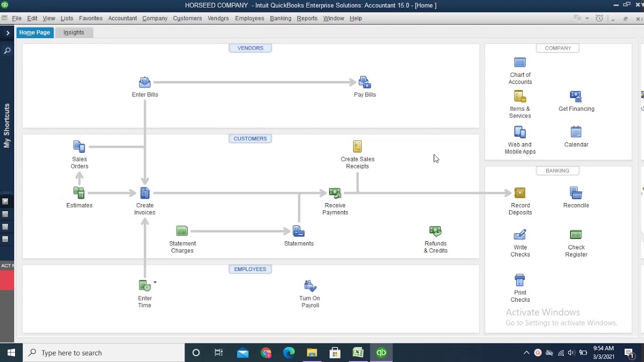644x362 pixels.
Task: Open File Explorer from the taskbar
Action: (x=312, y=353)
